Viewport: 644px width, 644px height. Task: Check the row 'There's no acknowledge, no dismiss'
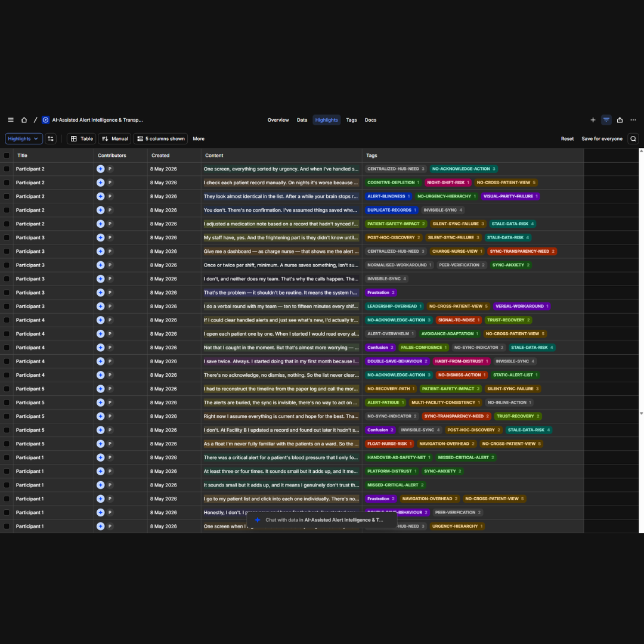pyautogui.click(x=7, y=375)
